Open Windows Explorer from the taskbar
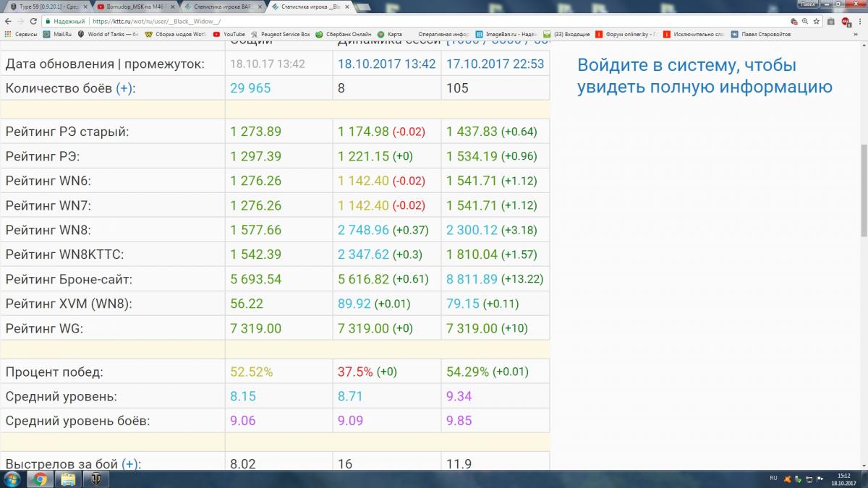This screenshot has width=868, height=488. (x=67, y=479)
